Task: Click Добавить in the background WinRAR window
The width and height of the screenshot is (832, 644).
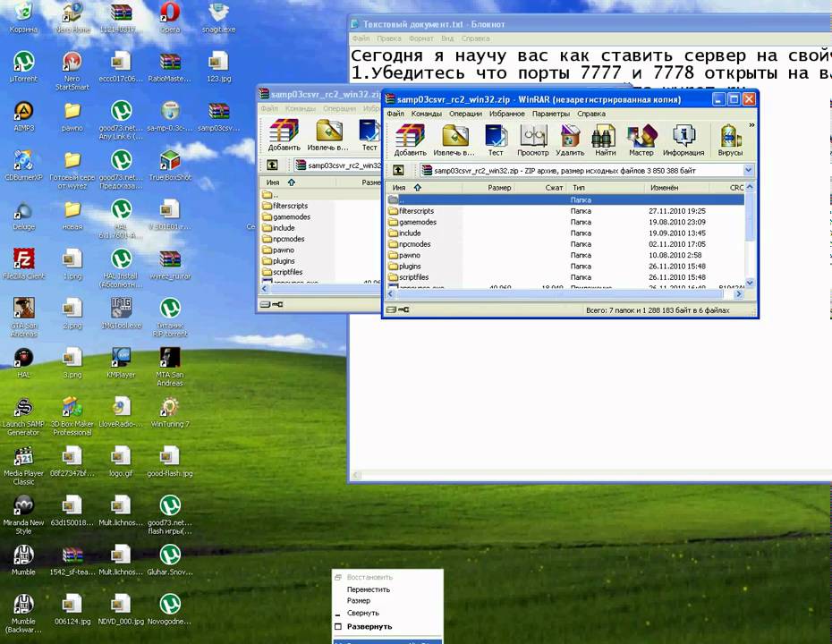Action: (x=284, y=135)
